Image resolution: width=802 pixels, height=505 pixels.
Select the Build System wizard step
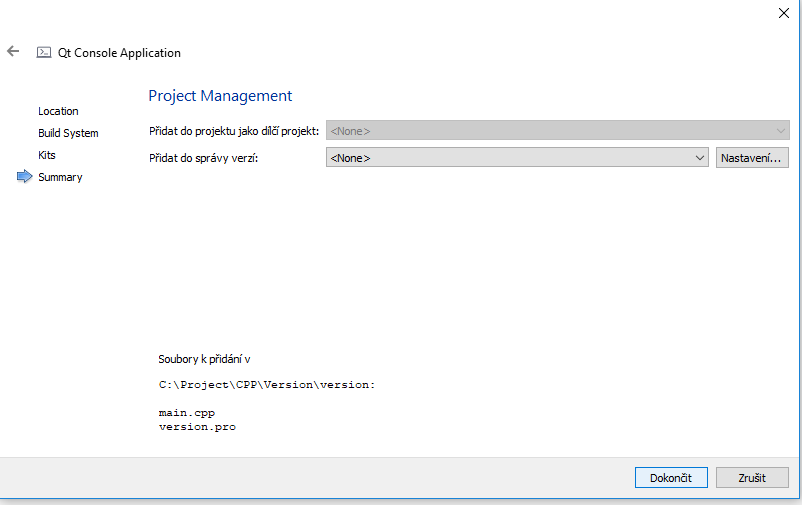click(x=68, y=133)
